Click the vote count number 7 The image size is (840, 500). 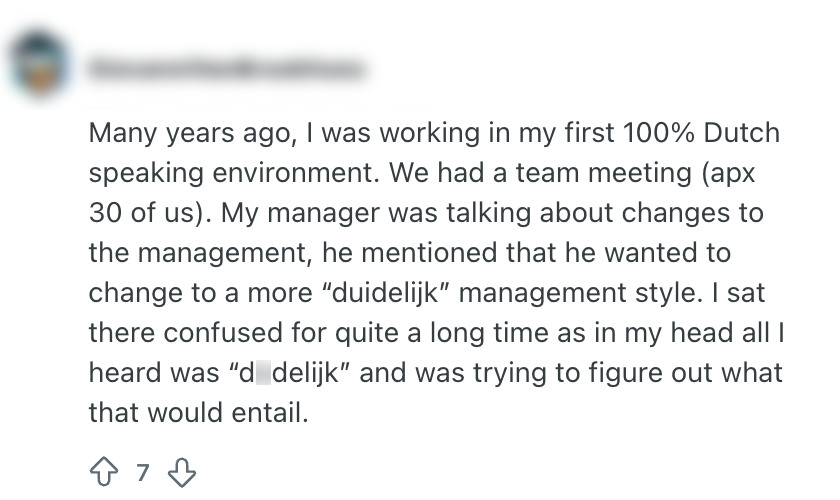click(x=143, y=470)
